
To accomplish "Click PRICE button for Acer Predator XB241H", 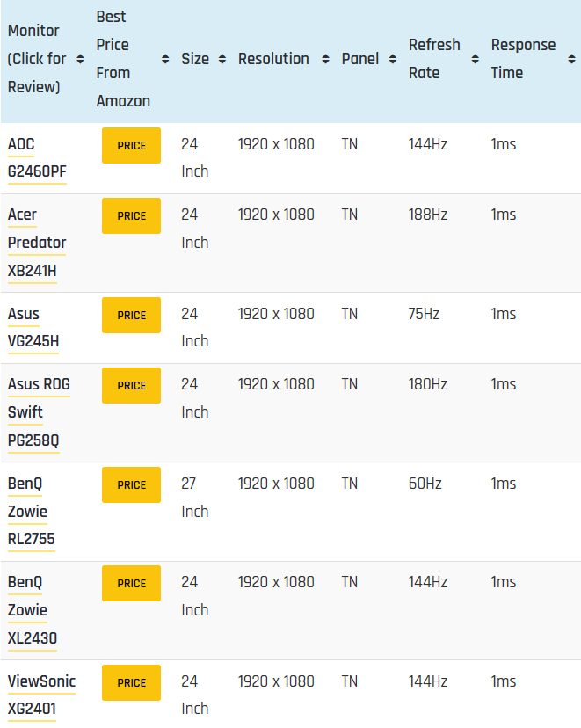I will (x=131, y=216).
